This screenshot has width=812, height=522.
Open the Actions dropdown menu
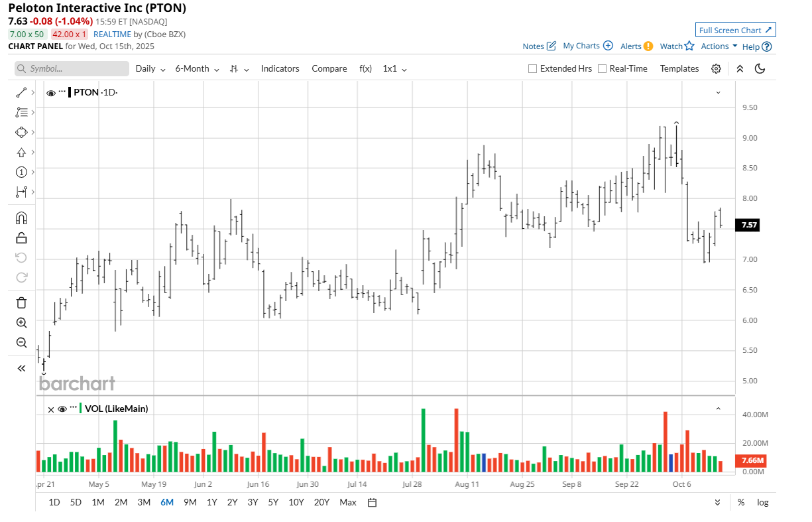pyautogui.click(x=719, y=46)
